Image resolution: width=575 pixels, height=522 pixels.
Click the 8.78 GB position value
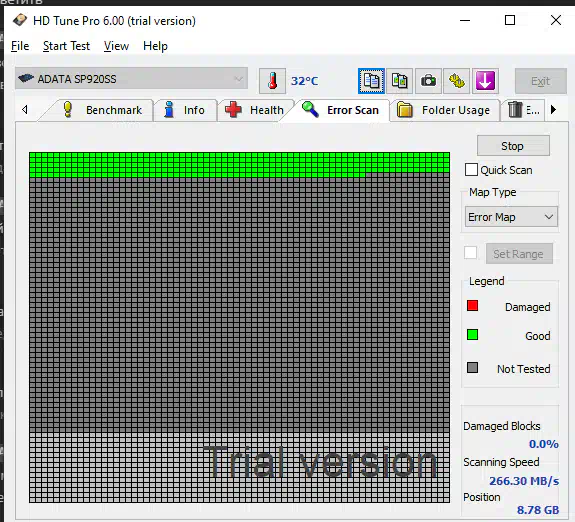pos(538,510)
